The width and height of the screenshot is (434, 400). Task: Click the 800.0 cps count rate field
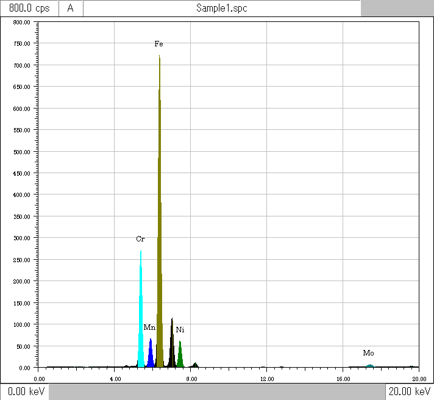click(29, 8)
